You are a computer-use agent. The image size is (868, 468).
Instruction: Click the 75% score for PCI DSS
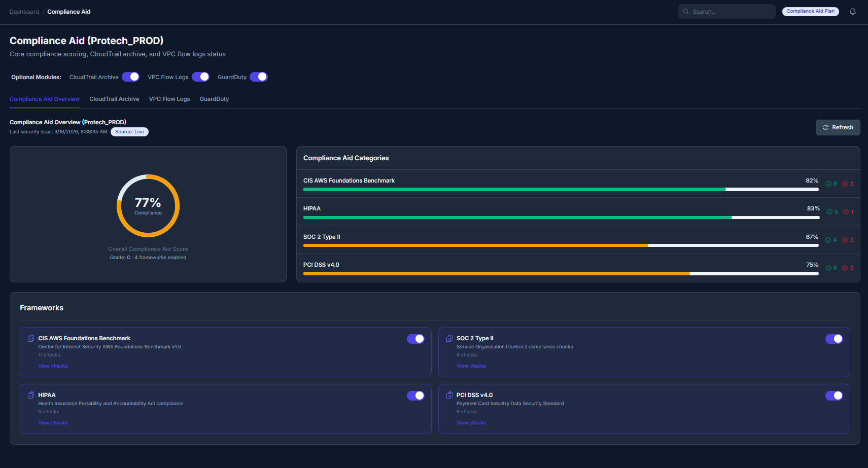[812, 265]
